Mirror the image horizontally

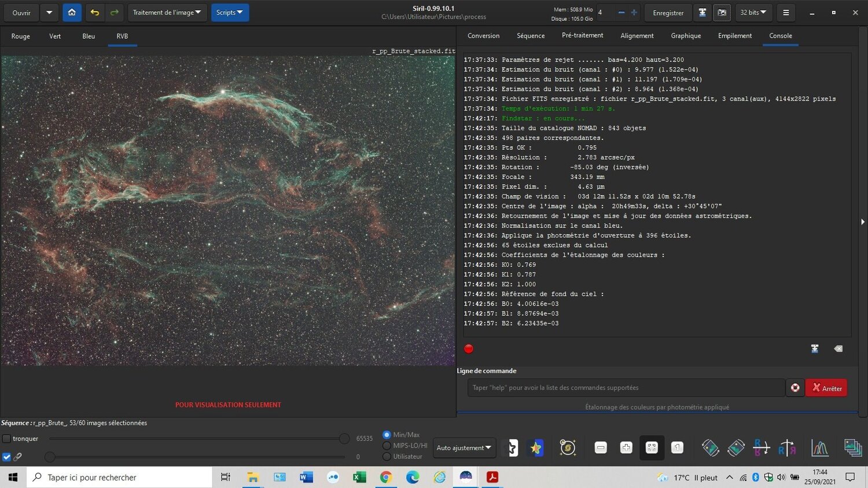[x=787, y=447]
